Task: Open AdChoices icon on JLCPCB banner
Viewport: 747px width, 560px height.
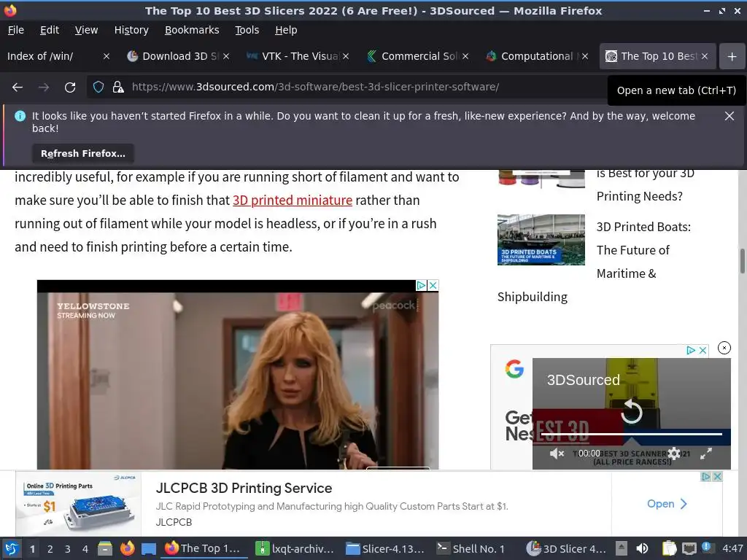Action: click(x=706, y=477)
